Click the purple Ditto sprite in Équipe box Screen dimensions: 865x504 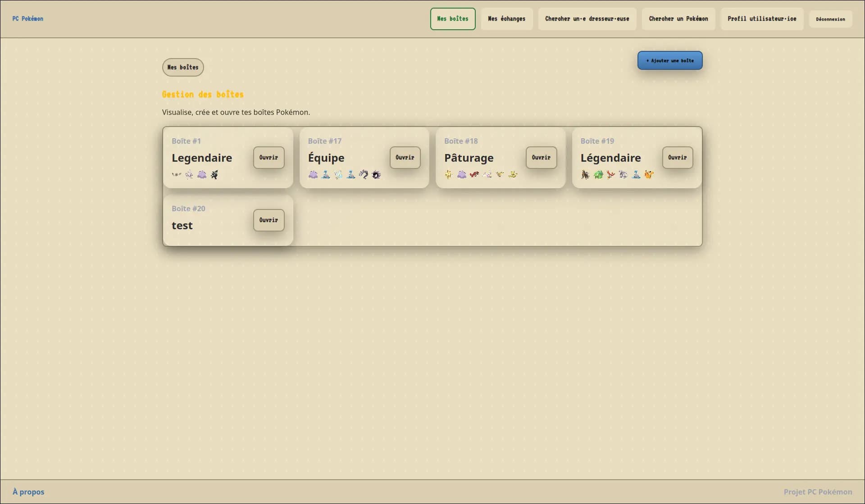coord(313,175)
